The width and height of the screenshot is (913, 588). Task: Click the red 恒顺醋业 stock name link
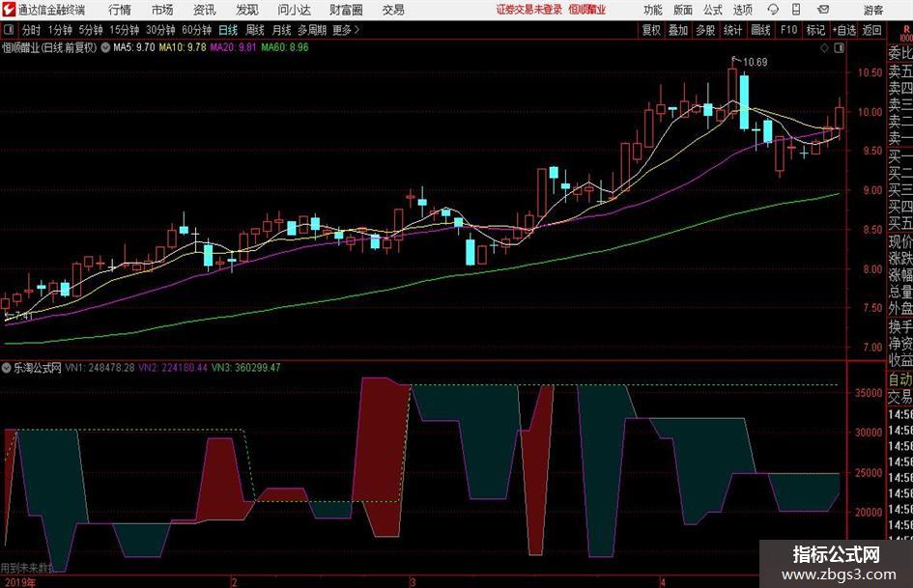coord(587,10)
